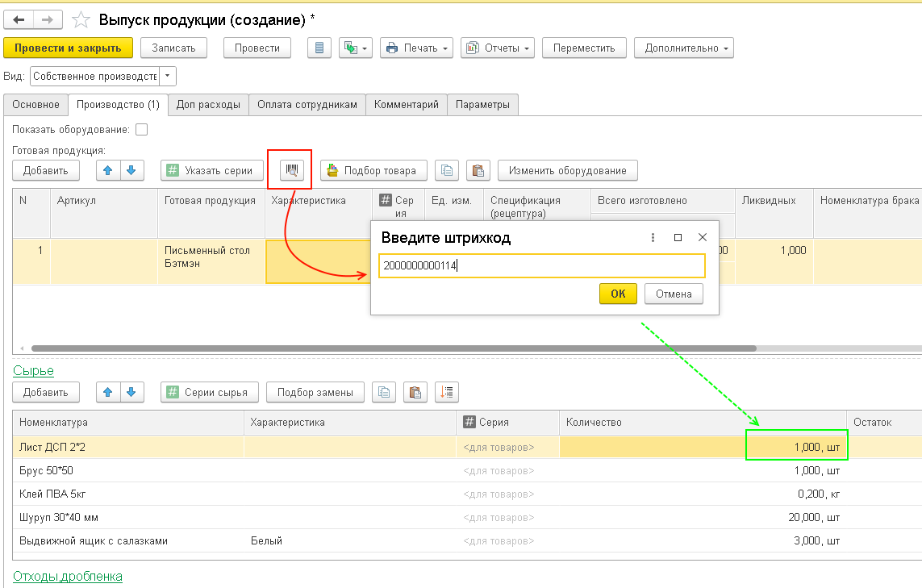Open the Отчеты dropdown menu
Viewport: 922px width, 588px height.
498,48
